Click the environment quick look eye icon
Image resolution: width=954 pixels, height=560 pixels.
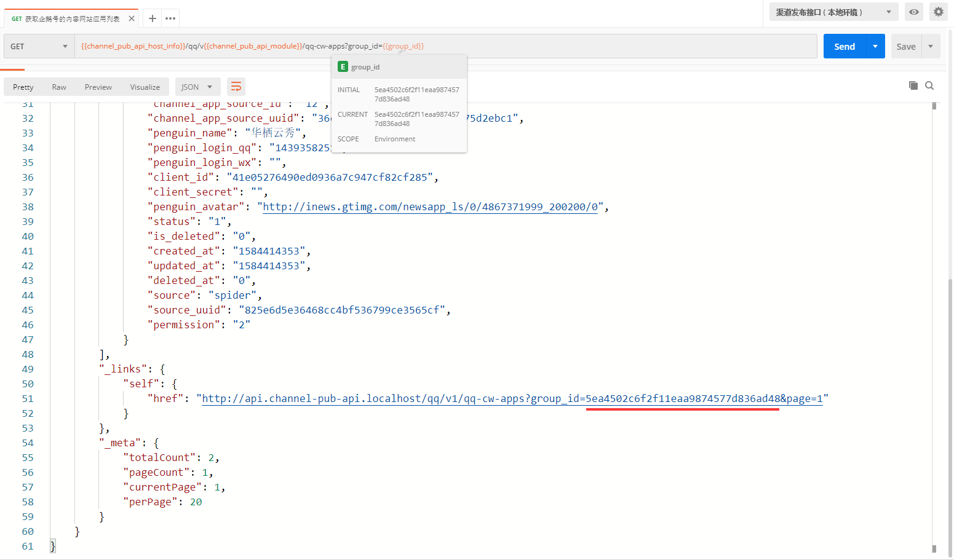tap(914, 12)
